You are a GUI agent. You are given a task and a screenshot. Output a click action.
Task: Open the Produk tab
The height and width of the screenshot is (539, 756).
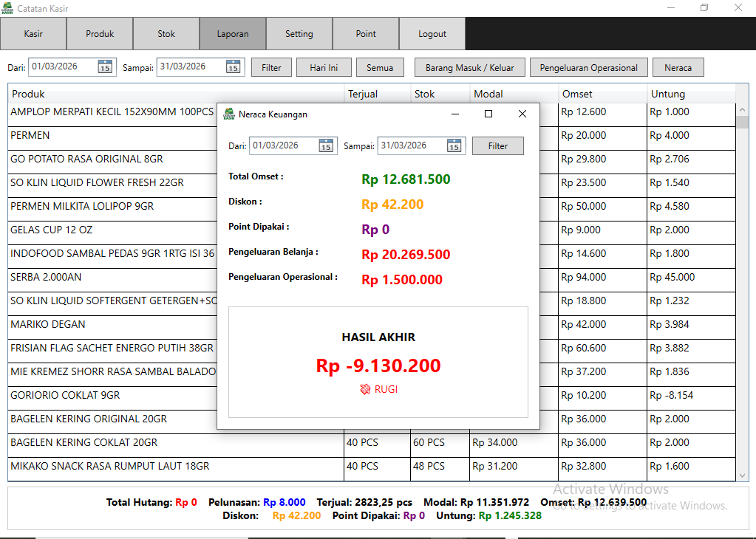pyautogui.click(x=100, y=34)
